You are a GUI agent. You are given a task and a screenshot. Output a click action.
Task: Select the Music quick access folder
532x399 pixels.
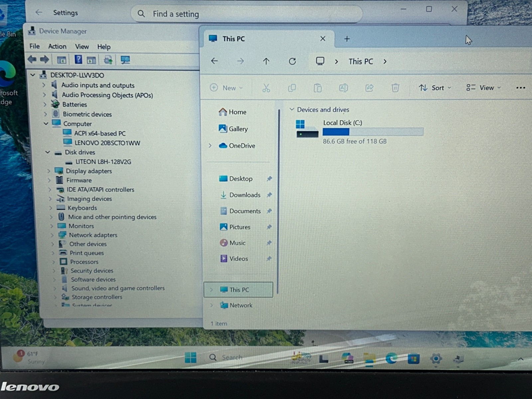coord(233,243)
